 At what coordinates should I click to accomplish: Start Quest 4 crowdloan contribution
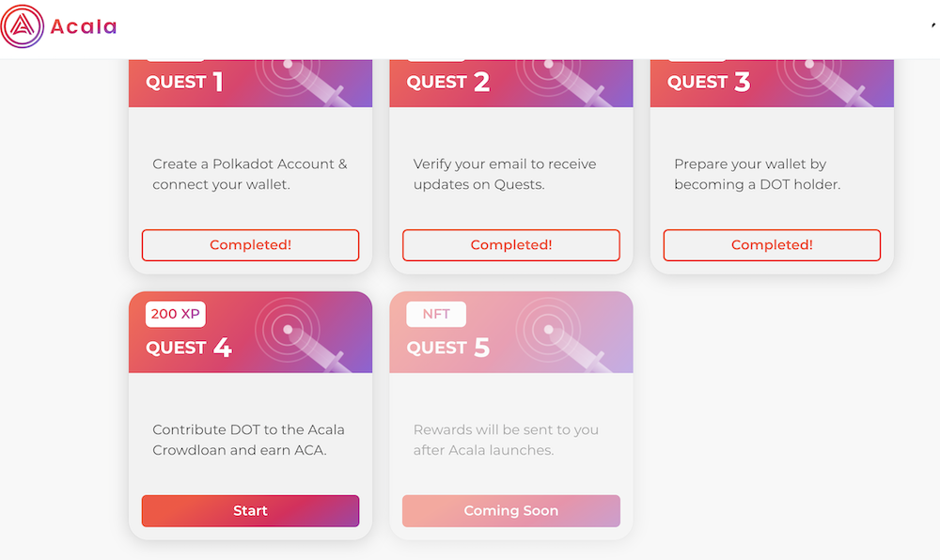[x=251, y=511]
